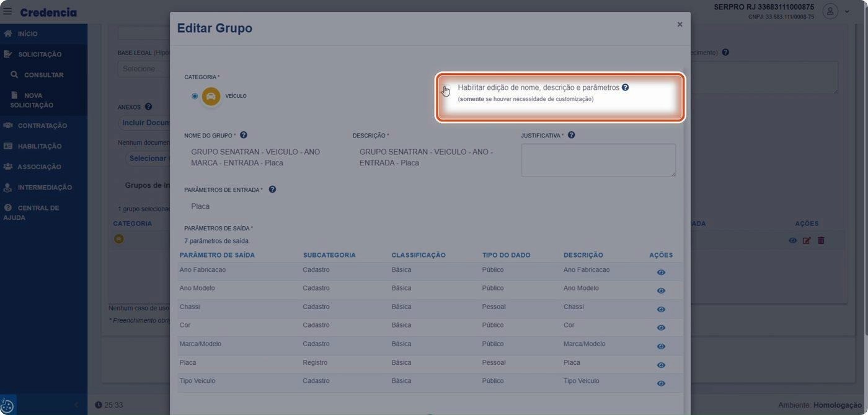Select the Veículo category radio button
Viewport: 868px width, 415px height.
click(195, 96)
